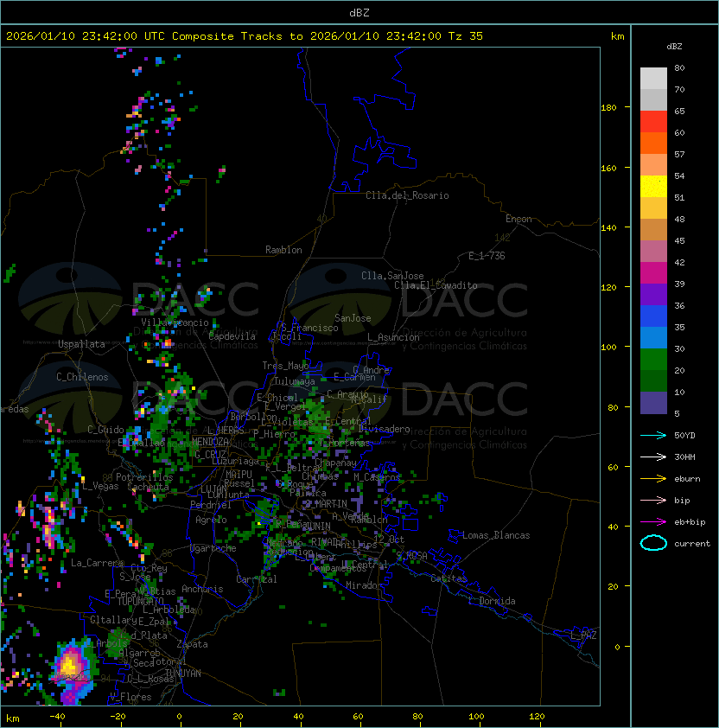
Task: Click the Potrerillos map label
Action: point(144,477)
